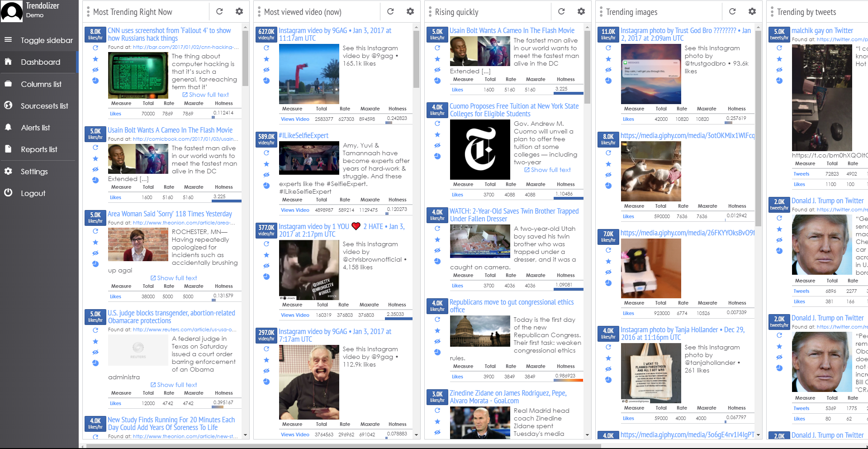The image size is (868, 449).
Task: Expand full text of U.S. judge item
Action: tap(174, 385)
